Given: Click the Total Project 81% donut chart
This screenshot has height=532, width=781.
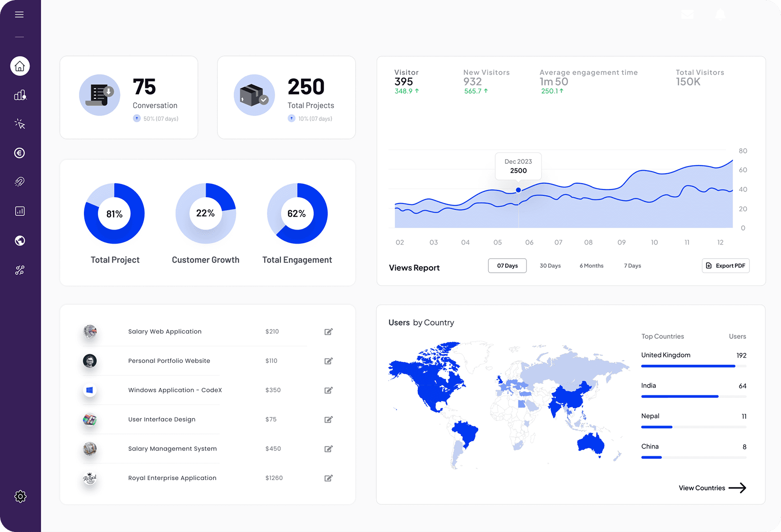Looking at the screenshot, I should tap(114, 213).
